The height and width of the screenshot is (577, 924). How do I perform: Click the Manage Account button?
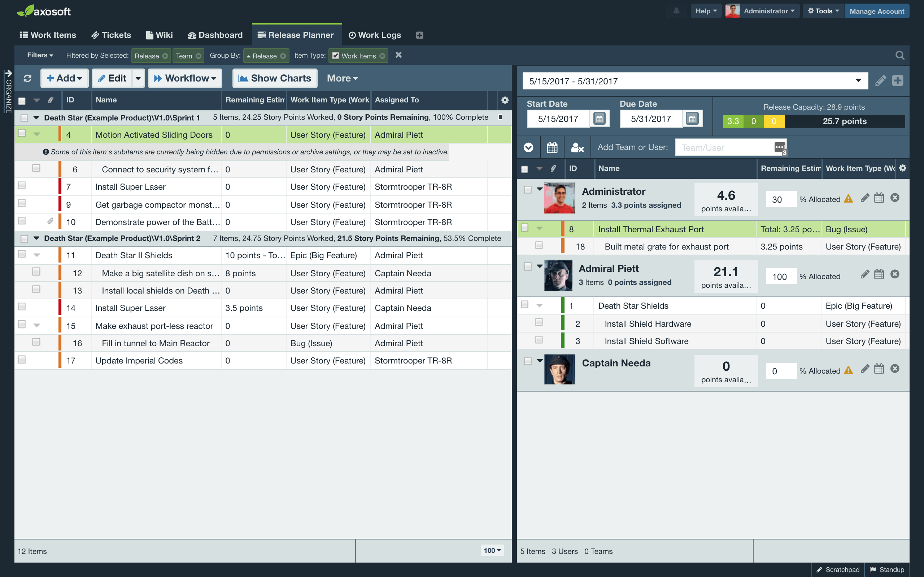point(877,11)
